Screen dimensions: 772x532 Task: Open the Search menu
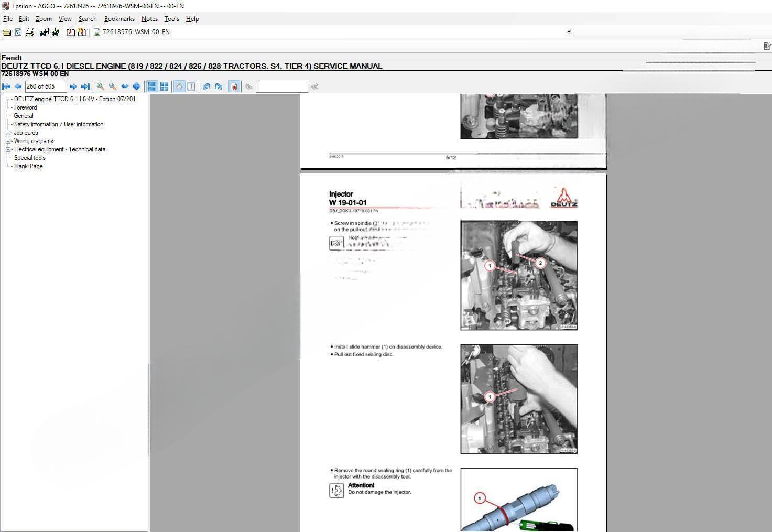tap(88, 19)
